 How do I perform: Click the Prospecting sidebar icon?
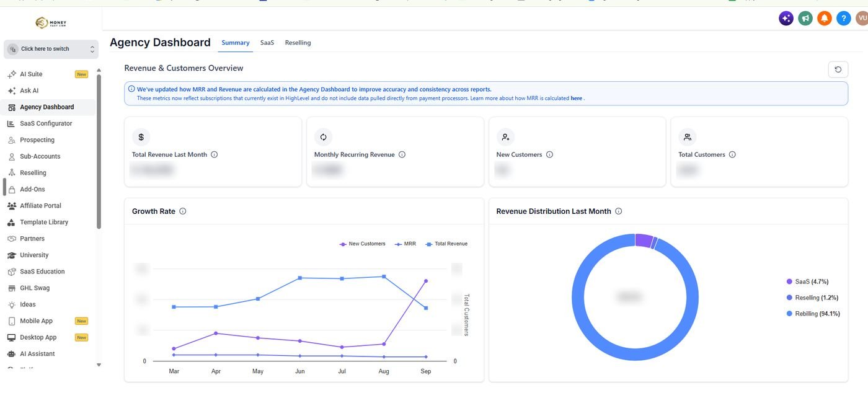12,140
